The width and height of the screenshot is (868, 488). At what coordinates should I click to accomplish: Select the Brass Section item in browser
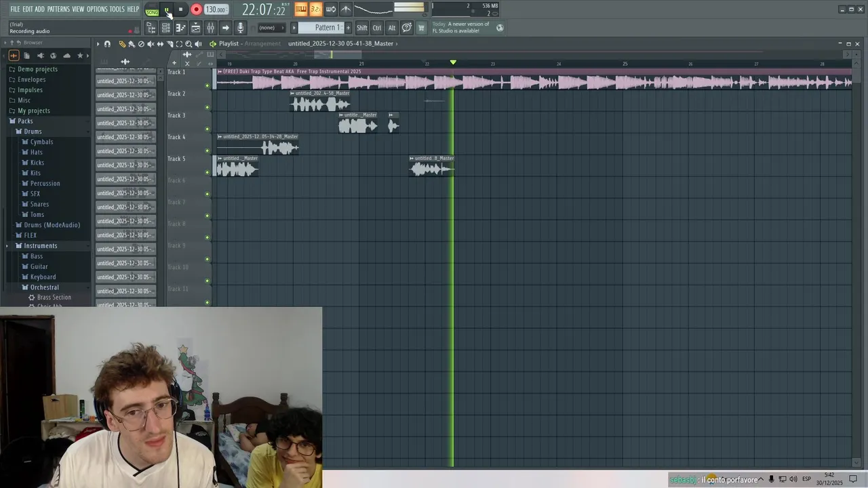(x=54, y=298)
